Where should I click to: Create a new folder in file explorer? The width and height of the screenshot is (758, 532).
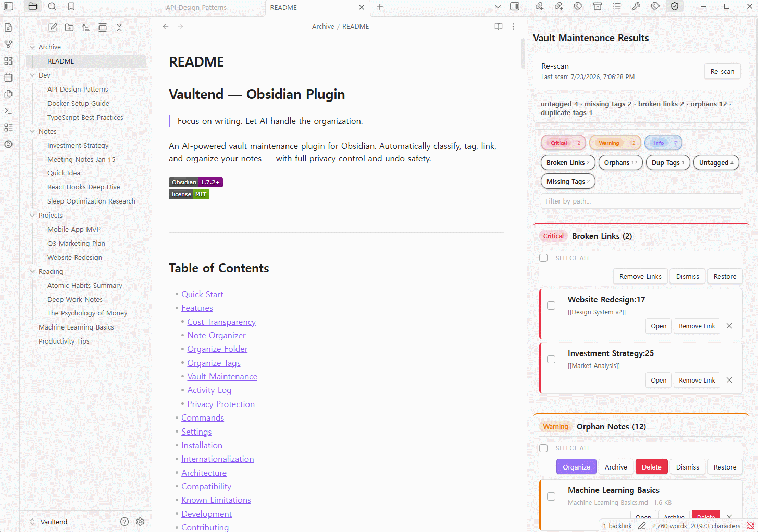point(69,28)
